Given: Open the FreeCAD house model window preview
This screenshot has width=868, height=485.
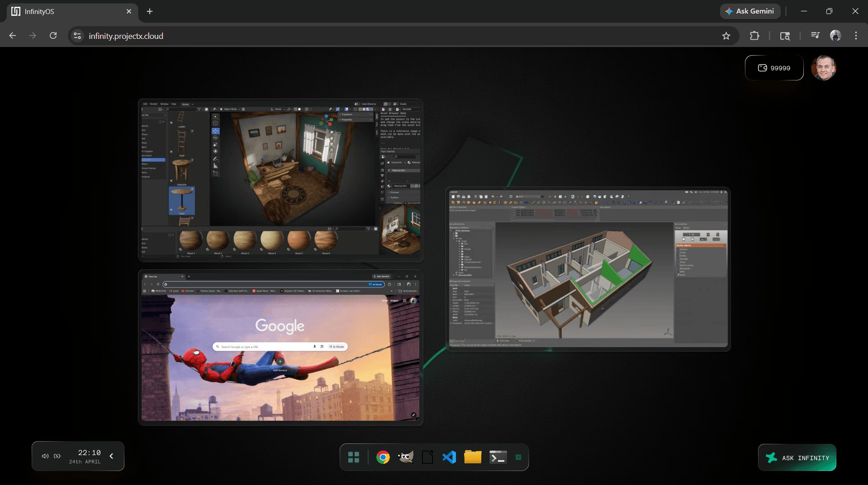Looking at the screenshot, I should tap(588, 269).
